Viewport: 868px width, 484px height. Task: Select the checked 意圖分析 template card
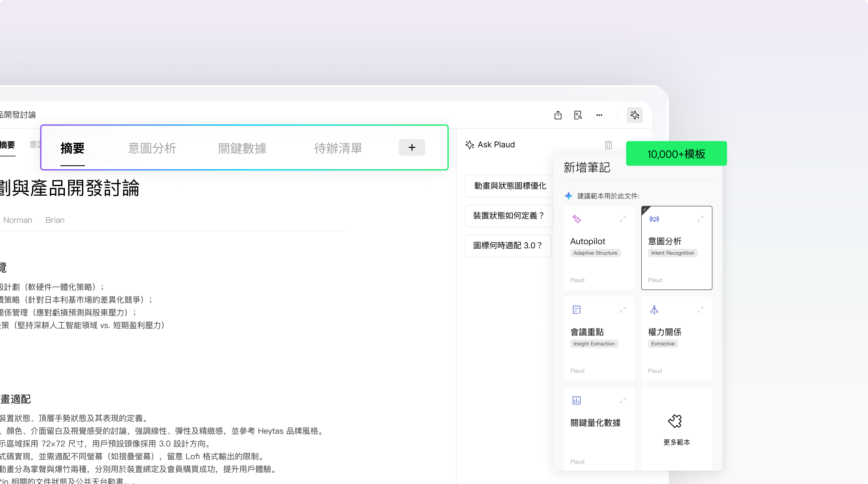676,248
